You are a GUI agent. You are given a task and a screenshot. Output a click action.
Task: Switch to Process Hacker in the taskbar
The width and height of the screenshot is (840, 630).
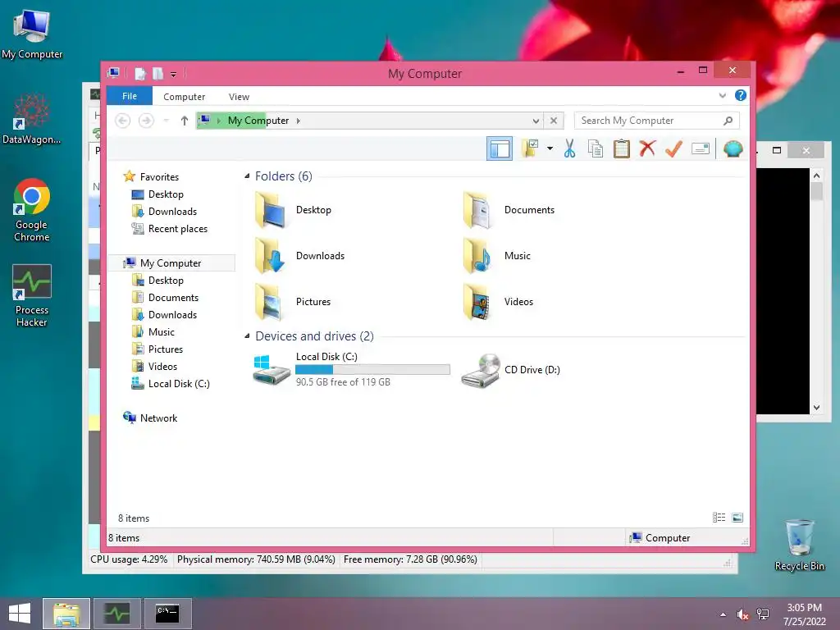[116, 614]
